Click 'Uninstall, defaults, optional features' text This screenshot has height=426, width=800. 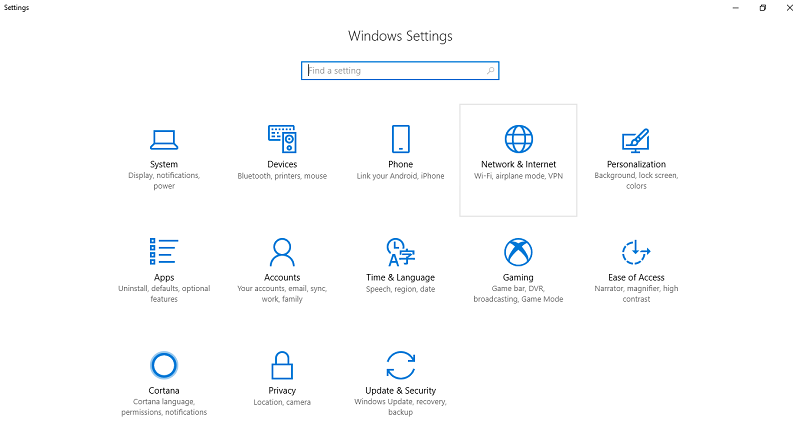(164, 294)
